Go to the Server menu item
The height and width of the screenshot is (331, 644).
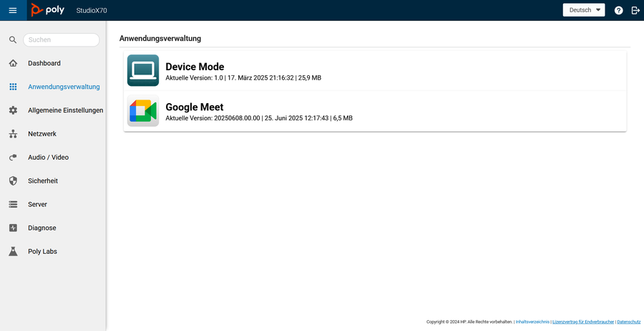[37, 204]
